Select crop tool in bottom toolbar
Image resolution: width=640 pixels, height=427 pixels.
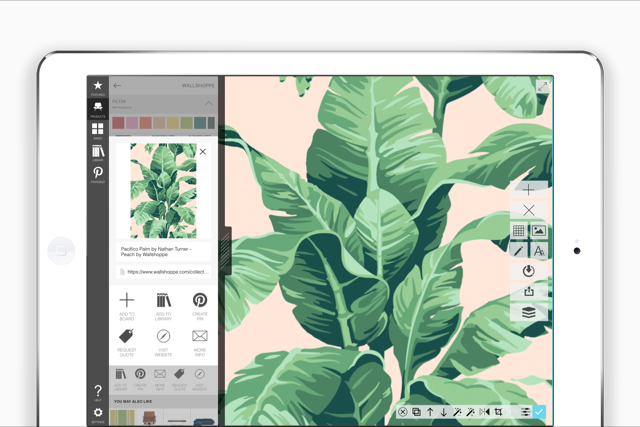click(x=498, y=412)
